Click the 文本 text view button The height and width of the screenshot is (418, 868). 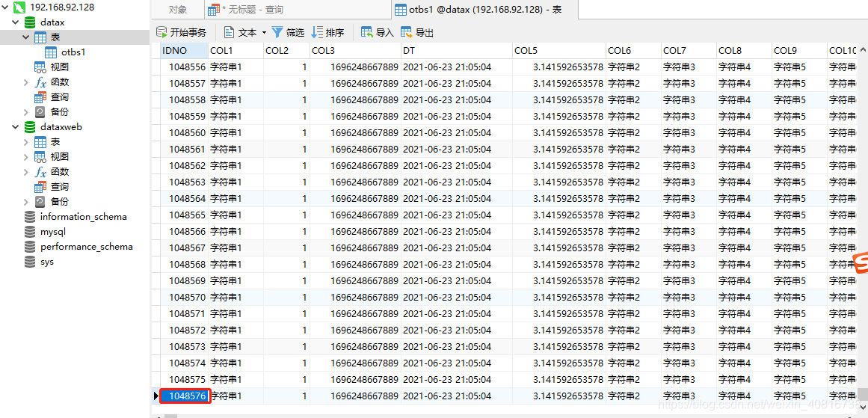pyautogui.click(x=240, y=33)
